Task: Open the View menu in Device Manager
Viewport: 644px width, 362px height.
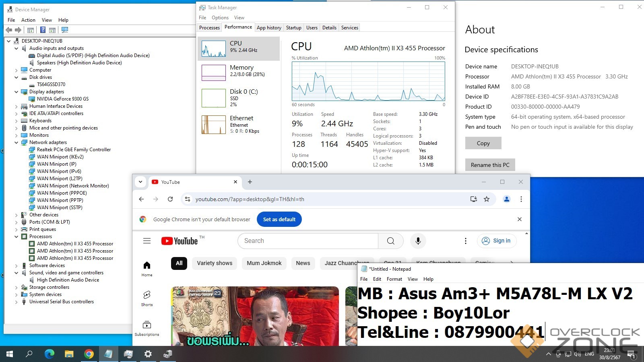Action: coord(47,20)
